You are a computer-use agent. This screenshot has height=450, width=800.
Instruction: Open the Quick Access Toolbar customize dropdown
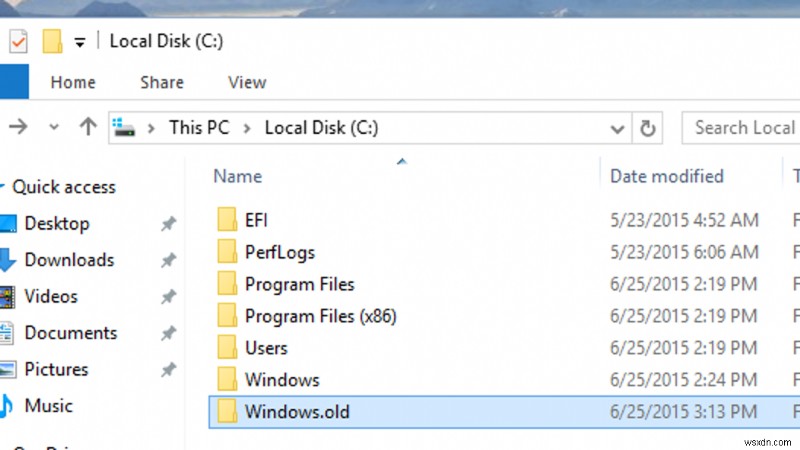click(80, 43)
